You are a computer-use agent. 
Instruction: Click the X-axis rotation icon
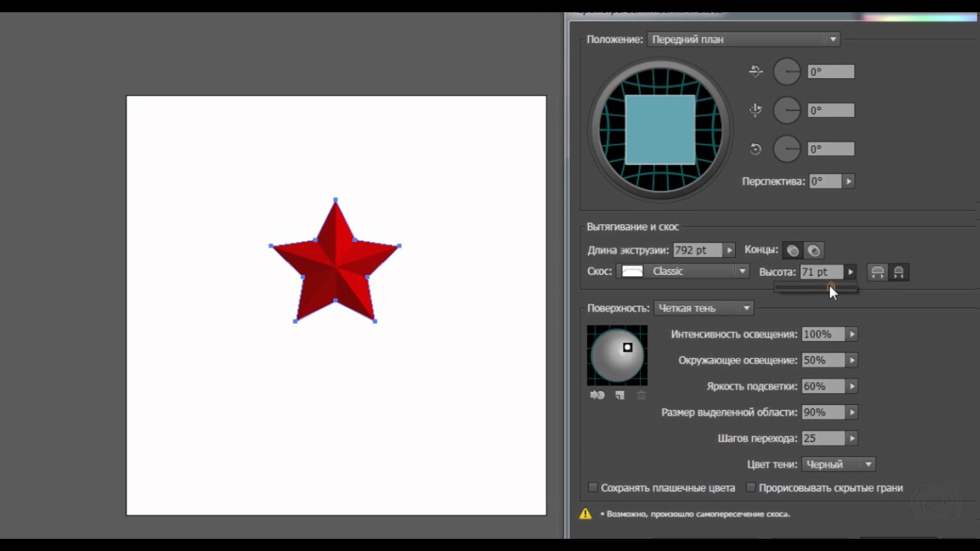756,71
